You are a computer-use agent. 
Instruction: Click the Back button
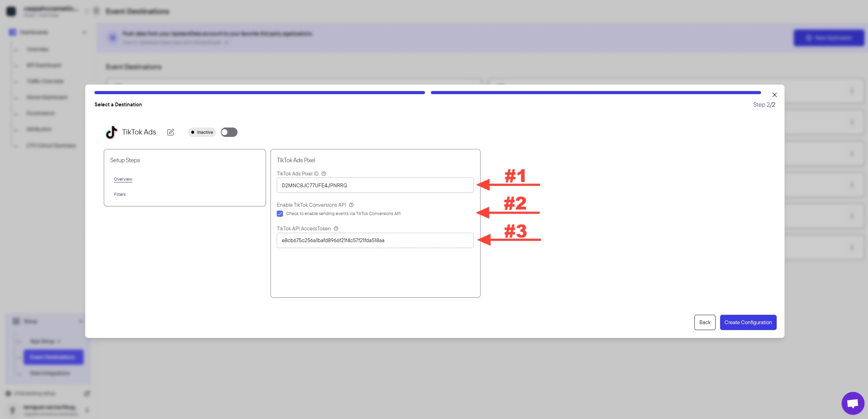pyautogui.click(x=705, y=322)
